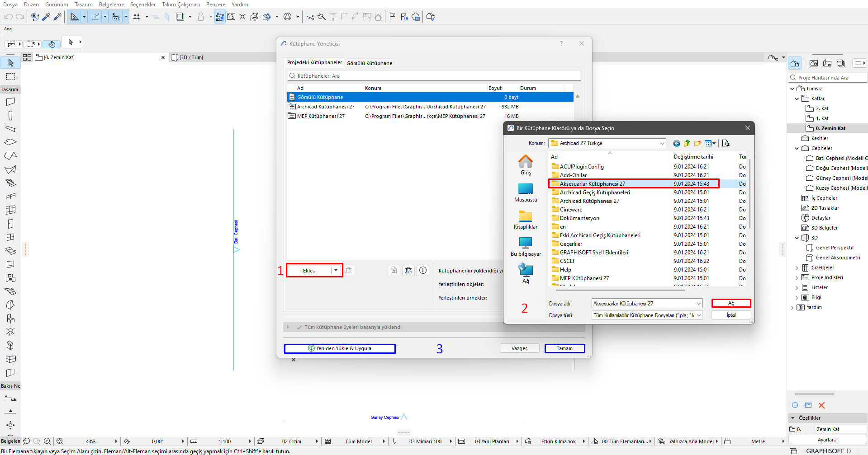Screen dimensions: 868x455
Task: Click Bu bilgisayar shortcut in file dialog
Action: click(x=526, y=247)
